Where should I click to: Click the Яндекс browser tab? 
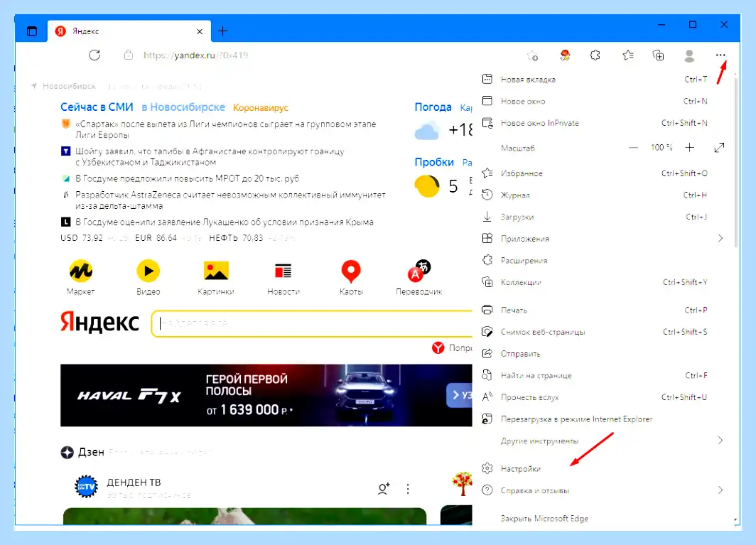(129, 31)
